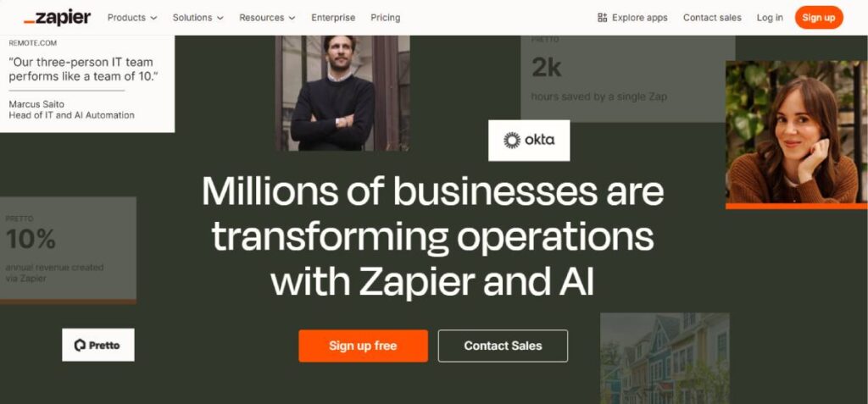Click the Pretto logo icon
868x404 pixels.
[81, 346]
